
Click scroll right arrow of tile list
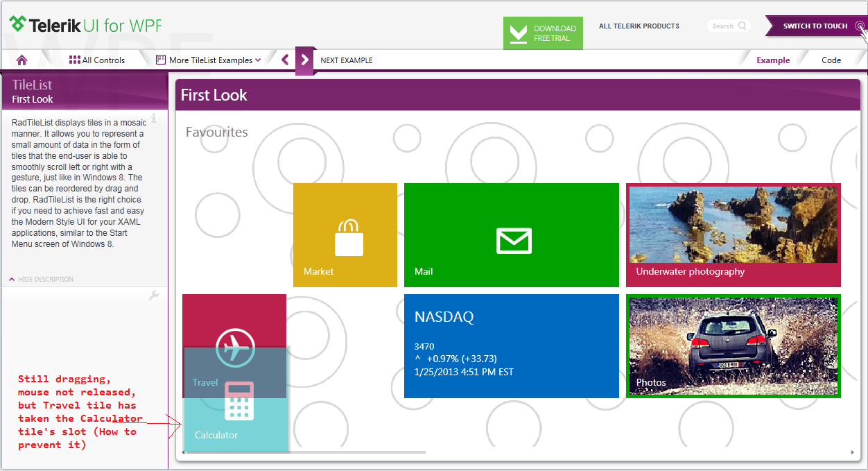852,452
